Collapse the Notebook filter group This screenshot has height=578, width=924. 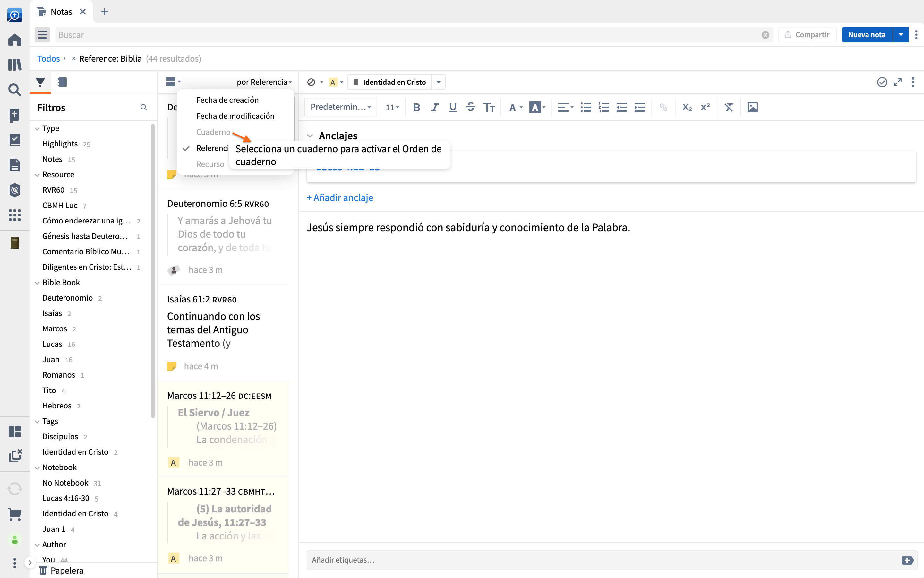(37, 468)
